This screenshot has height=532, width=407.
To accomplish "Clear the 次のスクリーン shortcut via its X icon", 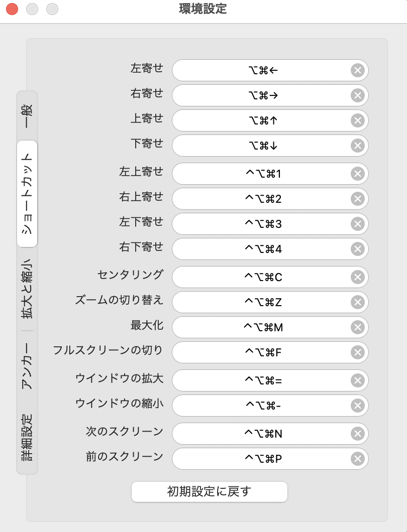I will [x=357, y=434].
